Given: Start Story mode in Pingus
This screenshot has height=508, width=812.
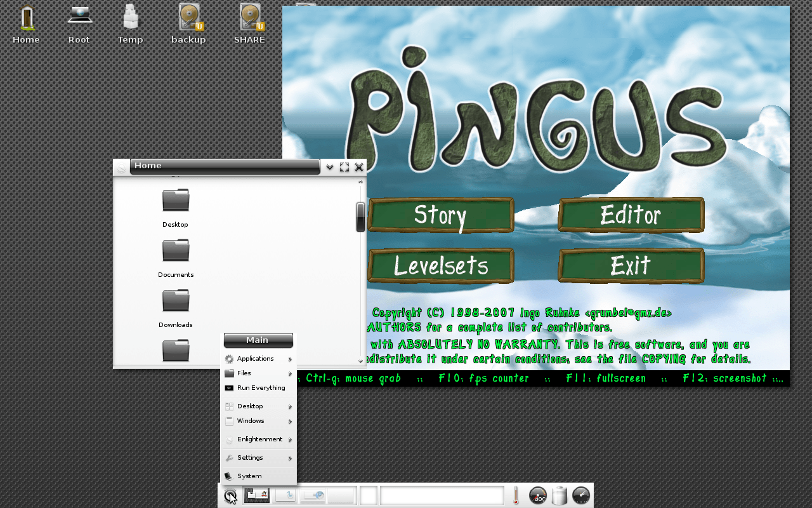Looking at the screenshot, I should [x=441, y=215].
